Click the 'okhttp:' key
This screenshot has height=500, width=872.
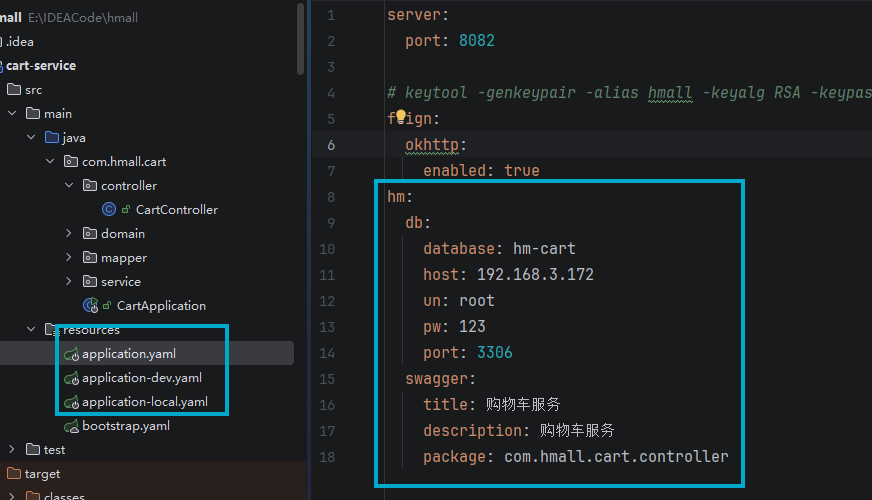pos(436,145)
